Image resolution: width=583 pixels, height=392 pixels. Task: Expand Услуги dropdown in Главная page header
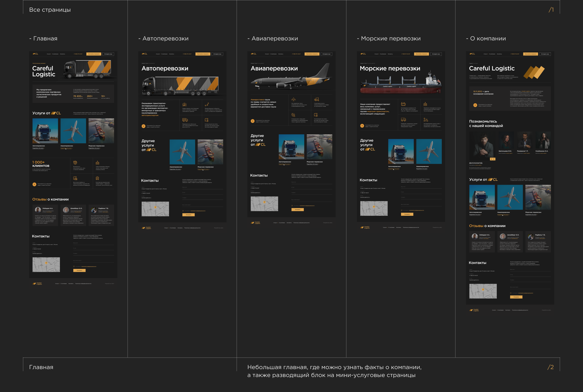click(x=49, y=54)
